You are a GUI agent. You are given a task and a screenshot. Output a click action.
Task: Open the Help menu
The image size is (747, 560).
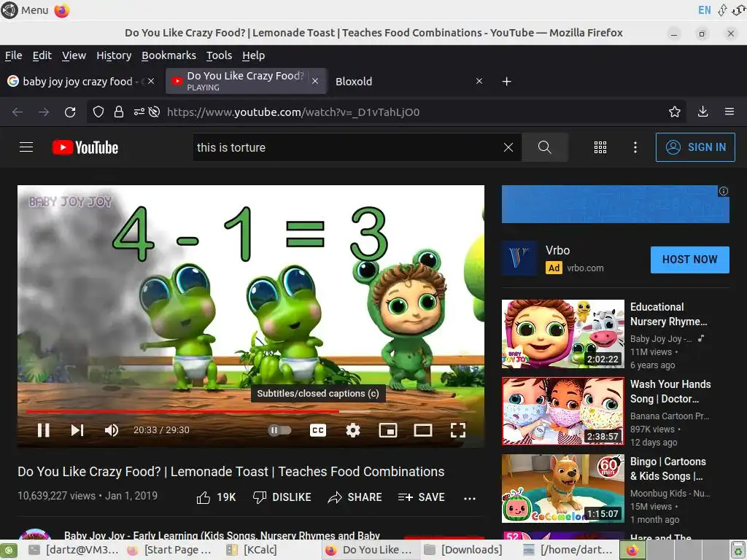click(x=253, y=55)
